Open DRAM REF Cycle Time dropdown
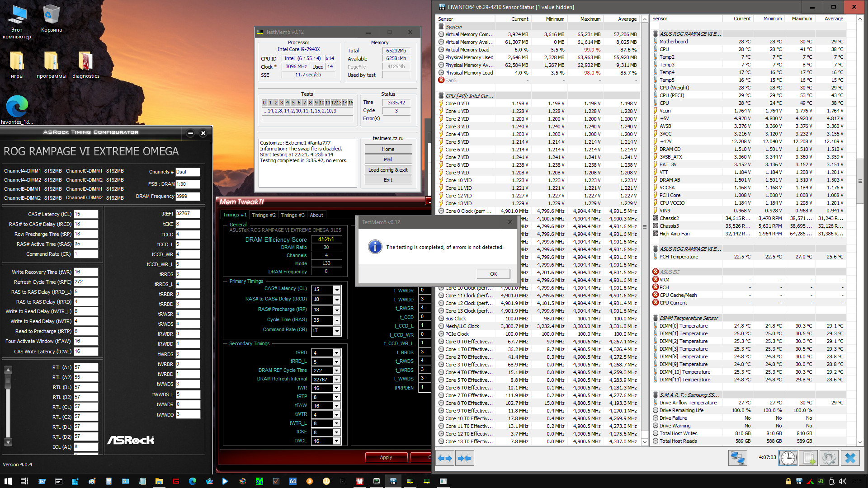868x488 pixels. pyautogui.click(x=337, y=371)
